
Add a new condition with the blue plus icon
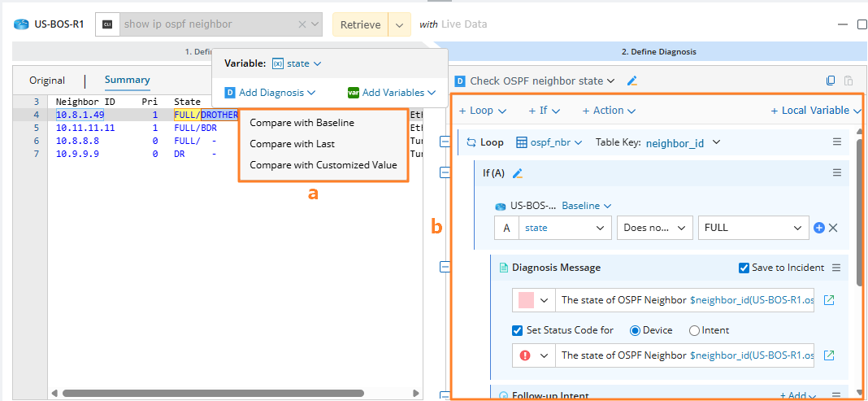pyautogui.click(x=819, y=229)
